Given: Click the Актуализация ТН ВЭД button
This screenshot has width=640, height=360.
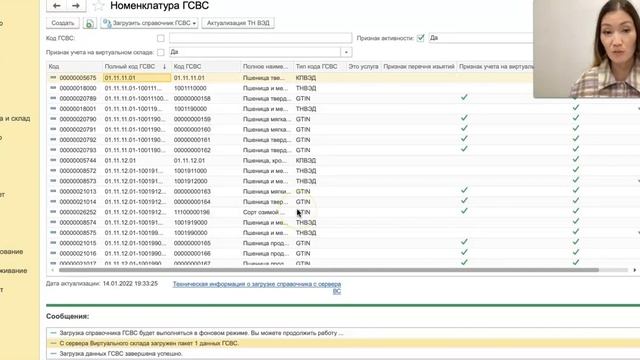Looking at the screenshot, I should (238, 23).
